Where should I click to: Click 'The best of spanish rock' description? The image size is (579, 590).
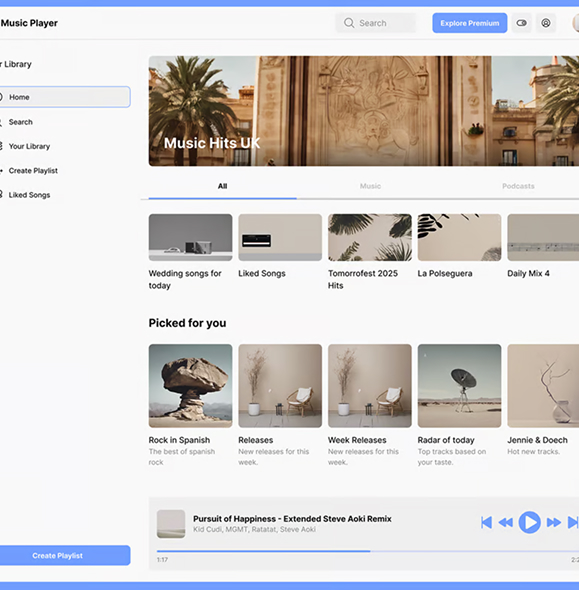182,457
